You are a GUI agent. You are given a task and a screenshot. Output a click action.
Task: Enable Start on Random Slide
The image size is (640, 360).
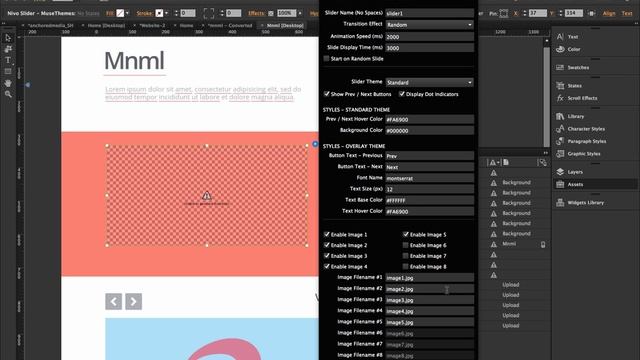pyautogui.click(x=326, y=58)
